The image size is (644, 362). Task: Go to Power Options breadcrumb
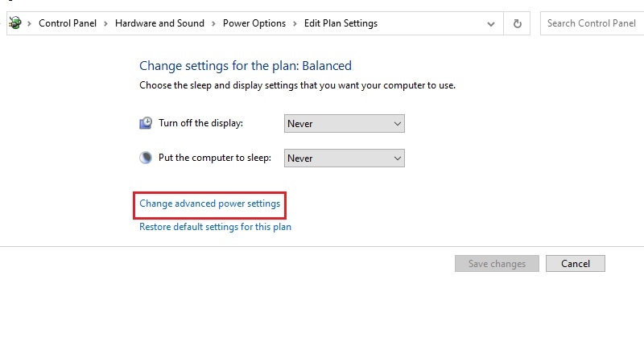point(254,23)
